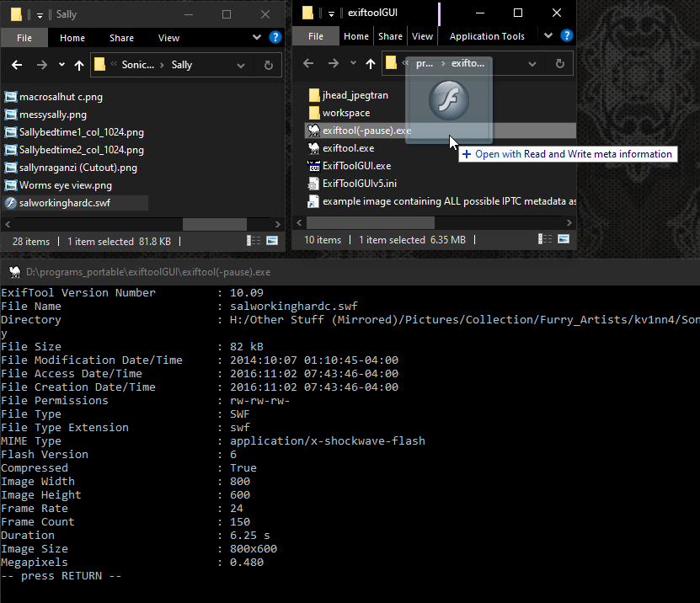Open recent locations dropdown in Sally window
This screenshot has width=700, height=603.
pos(61,65)
